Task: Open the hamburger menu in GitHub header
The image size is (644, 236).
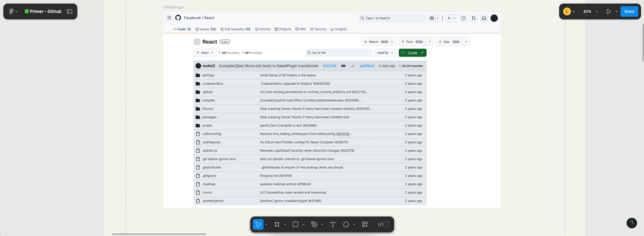Action: [169, 18]
